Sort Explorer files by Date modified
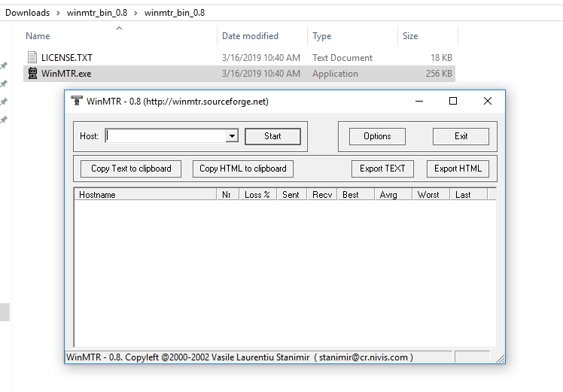The width and height of the screenshot is (563, 392). 250,36
